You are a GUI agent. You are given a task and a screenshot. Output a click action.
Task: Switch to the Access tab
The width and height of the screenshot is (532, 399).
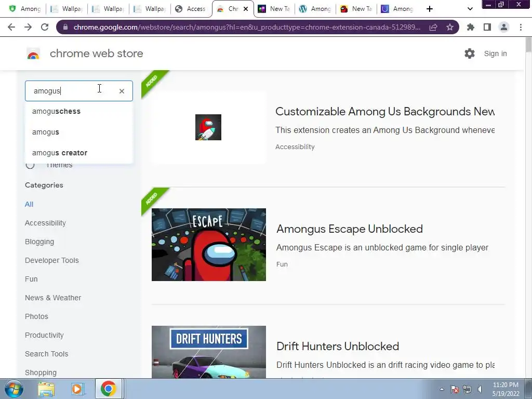[x=191, y=9]
